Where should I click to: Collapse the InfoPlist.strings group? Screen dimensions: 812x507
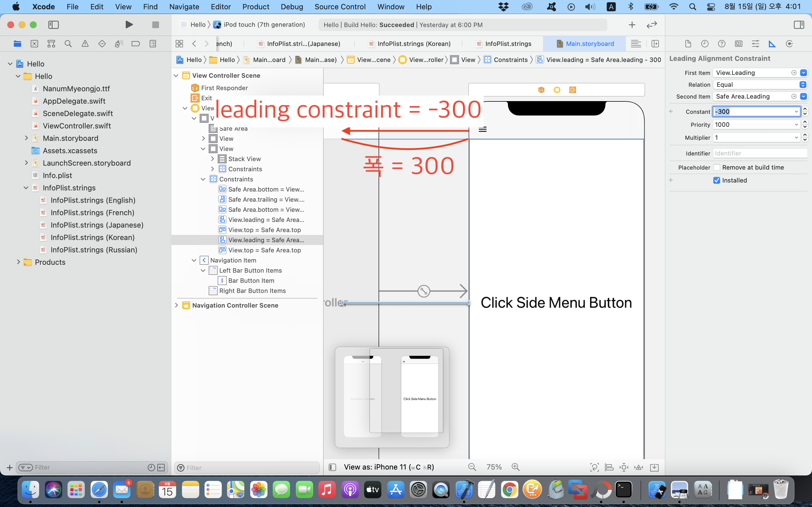point(26,188)
